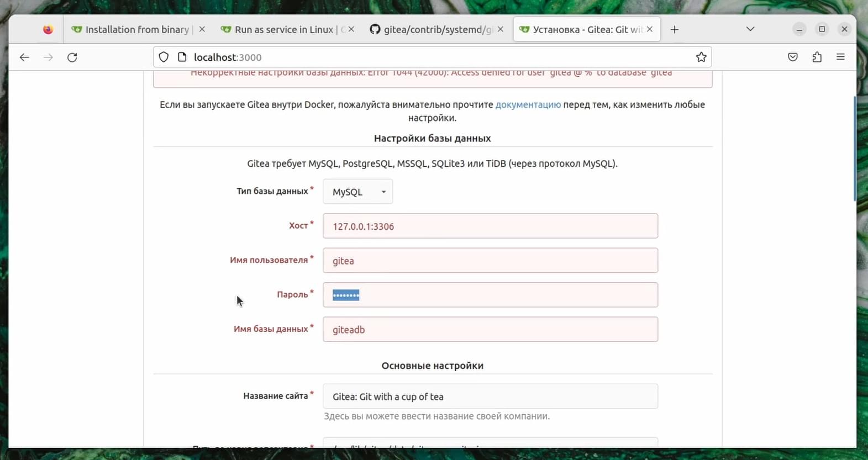Close the Installation from binary tab
868x460 pixels.
click(202, 29)
